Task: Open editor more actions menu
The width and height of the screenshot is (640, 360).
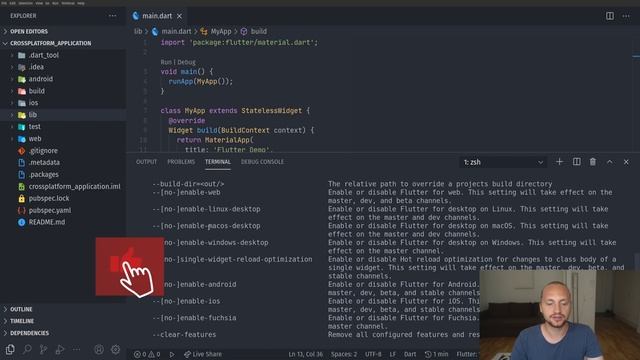Action: (626, 16)
